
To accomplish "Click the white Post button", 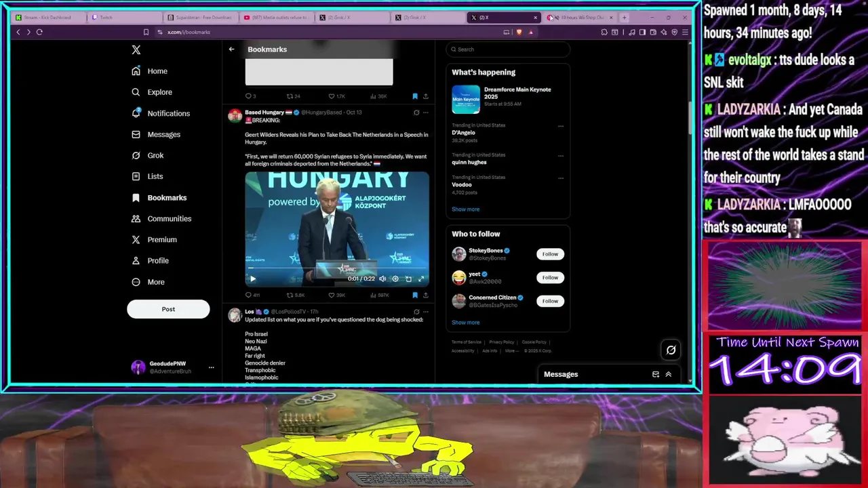I will 168,309.
